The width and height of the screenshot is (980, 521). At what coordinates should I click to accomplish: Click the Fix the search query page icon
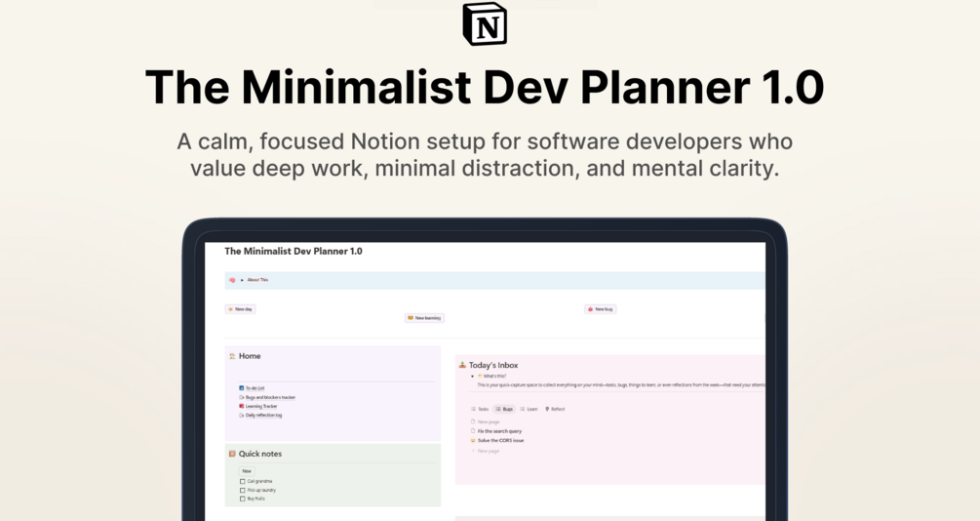point(473,431)
